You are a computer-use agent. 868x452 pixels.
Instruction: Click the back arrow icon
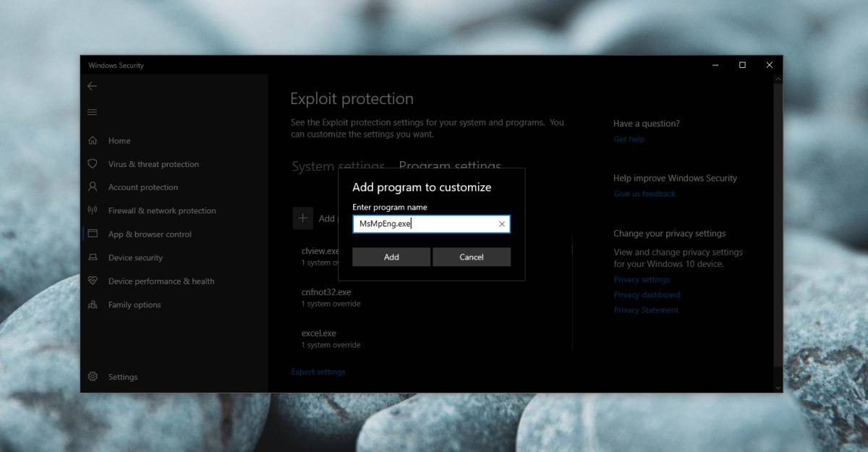92,86
